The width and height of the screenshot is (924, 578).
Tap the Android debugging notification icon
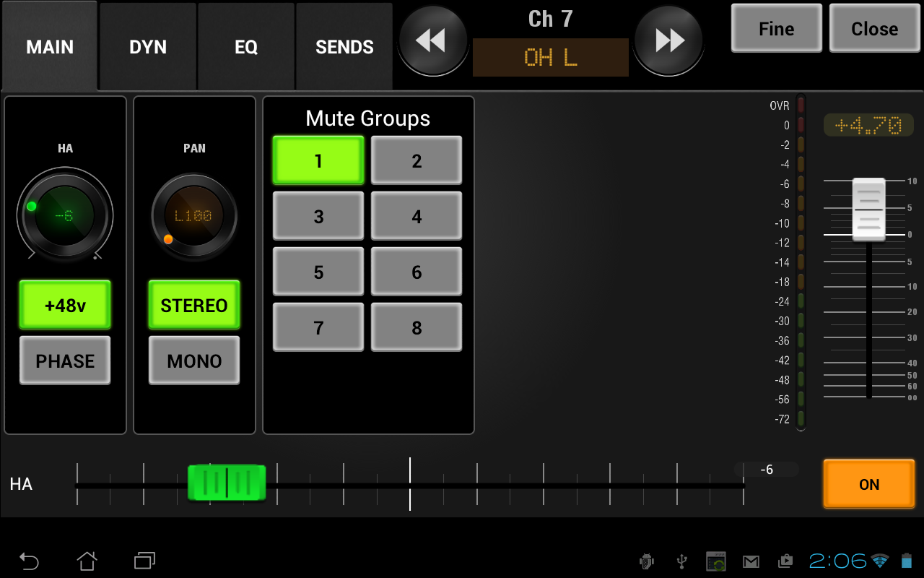[x=647, y=561]
